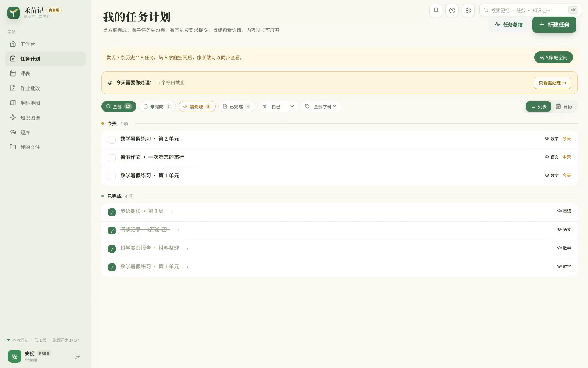This screenshot has width=588, height=368.
Task: Open the notifications bell icon
Action: (436, 10)
